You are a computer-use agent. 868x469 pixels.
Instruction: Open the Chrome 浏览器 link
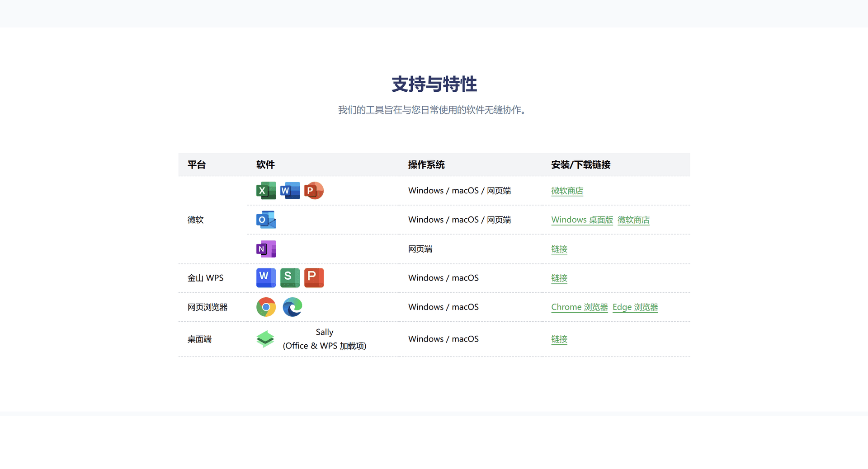click(x=580, y=307)
